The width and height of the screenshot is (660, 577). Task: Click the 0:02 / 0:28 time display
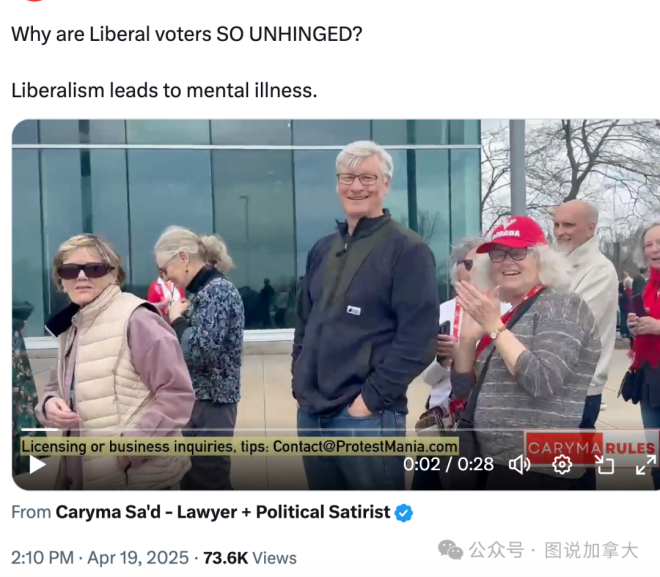(x=448, y=465)
